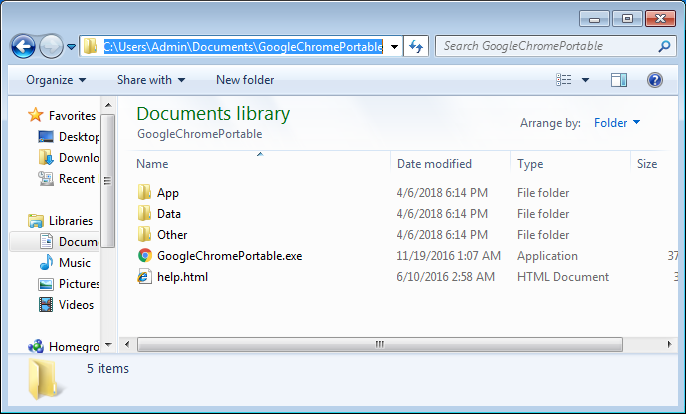This screenshot has width=686, height=414.
Task: Expand the address bar history dropdown arrow
Action: (x=395, y=46)
